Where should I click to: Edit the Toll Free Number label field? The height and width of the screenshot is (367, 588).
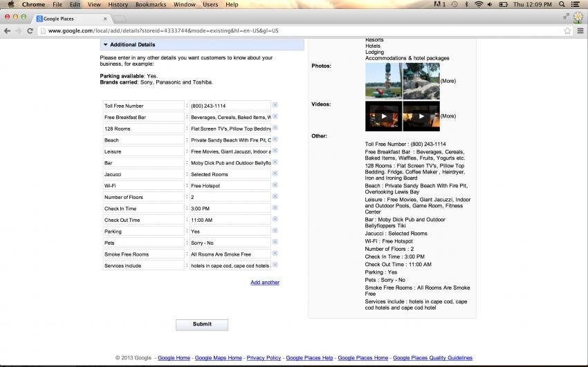pyautogui.click(x=143, y=106)
